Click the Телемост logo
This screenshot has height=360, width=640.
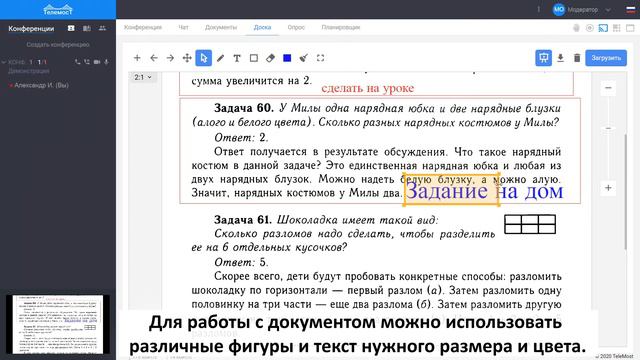(58, 9)
